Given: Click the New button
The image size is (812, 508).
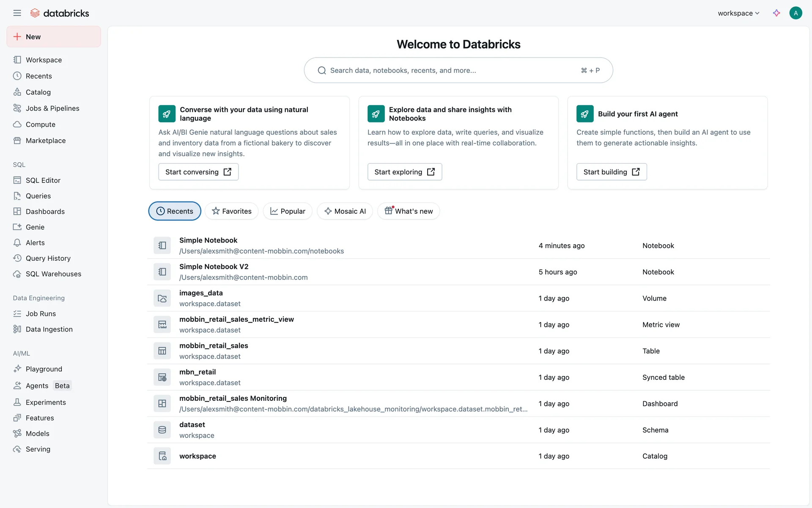Looking at the screenshot, I should [54, 37].
